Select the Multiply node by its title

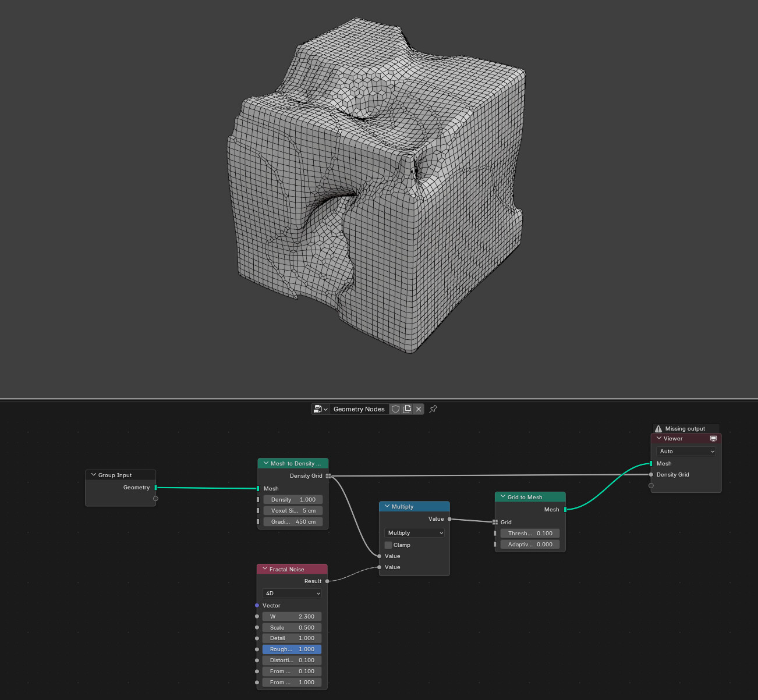(x=402, y=507)
